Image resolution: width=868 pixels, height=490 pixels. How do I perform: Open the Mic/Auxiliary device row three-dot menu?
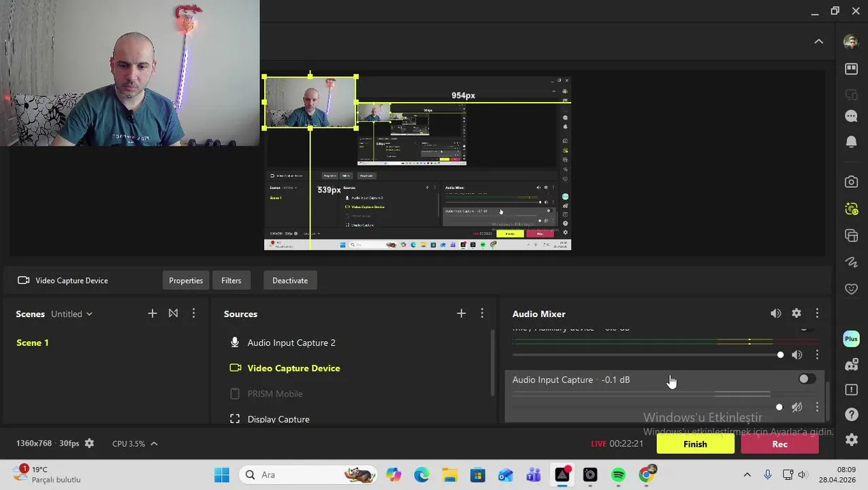point(817,355)
